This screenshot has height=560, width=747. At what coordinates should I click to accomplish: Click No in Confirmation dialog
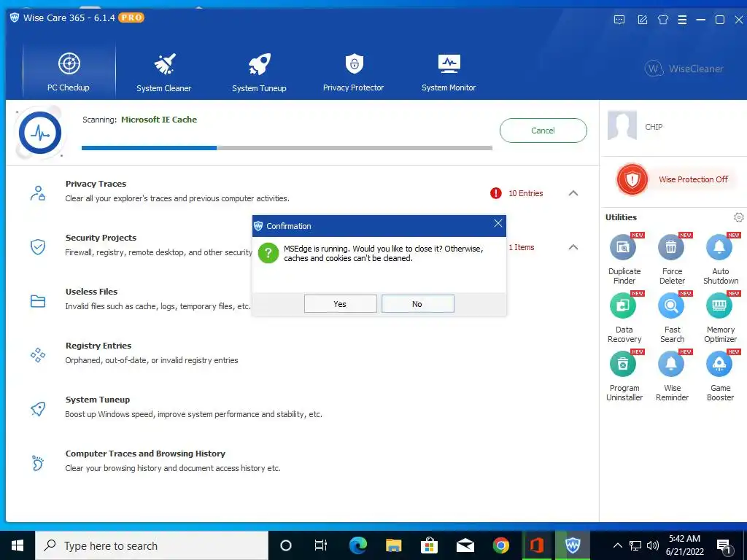417,304
